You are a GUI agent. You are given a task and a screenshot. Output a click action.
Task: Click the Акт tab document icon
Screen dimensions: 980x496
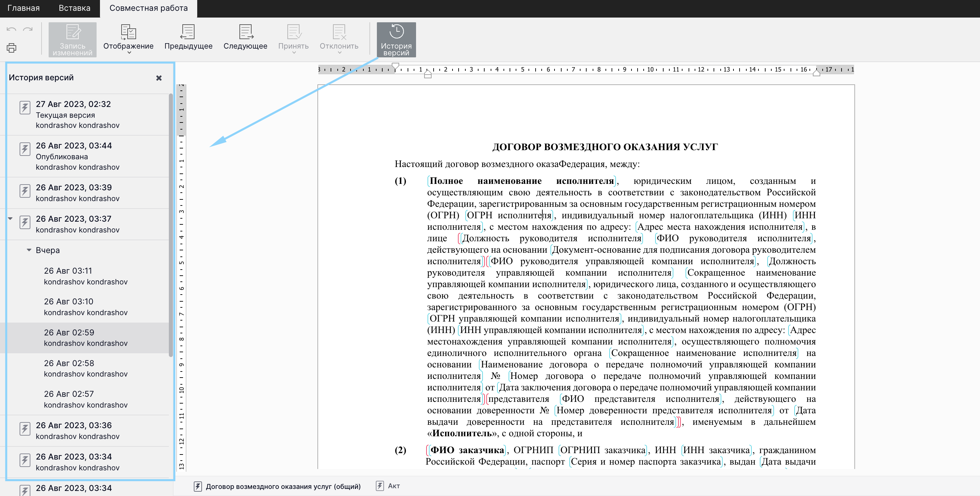tap(380, 486)
